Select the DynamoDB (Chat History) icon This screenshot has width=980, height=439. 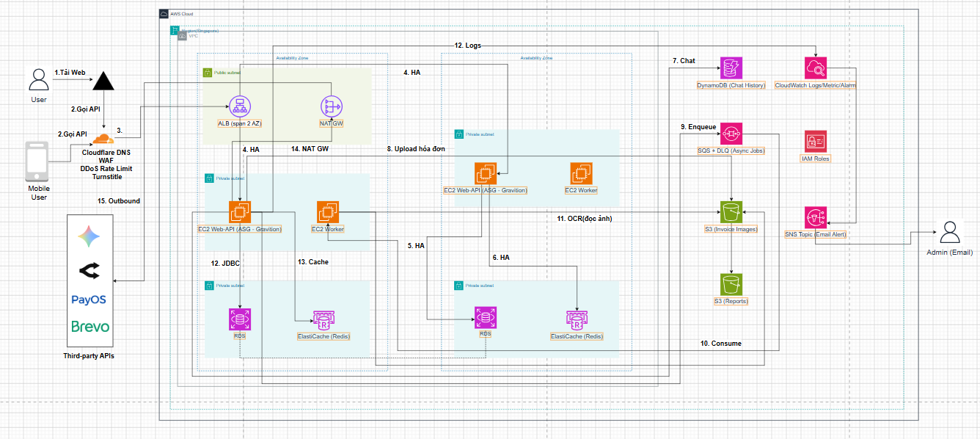point(731,69)
